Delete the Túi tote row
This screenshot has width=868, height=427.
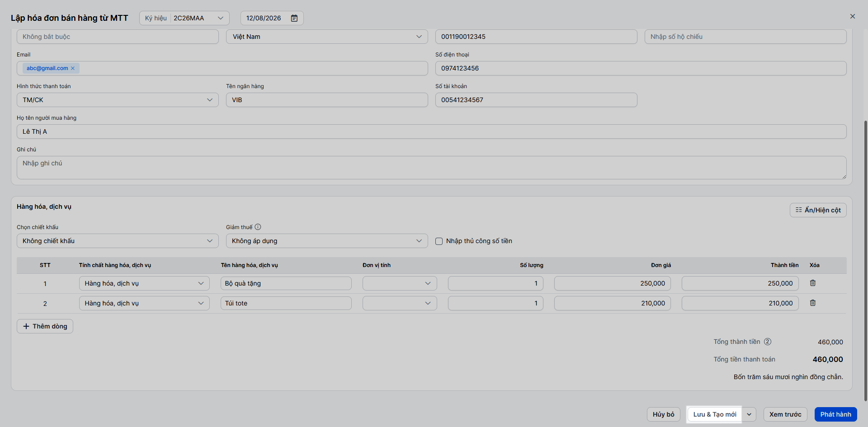coord(813,303)
